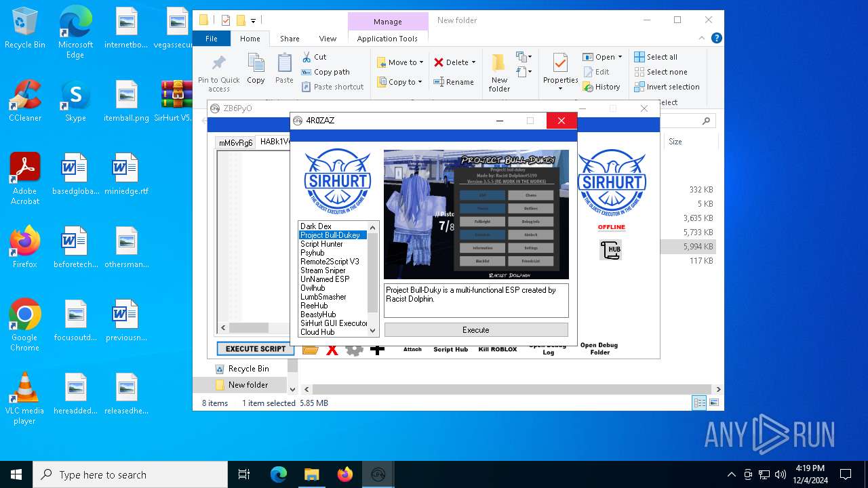Expand the Delete dropdown arrow
This screenshot has width=868, height=488.
[x=473, y=62]
